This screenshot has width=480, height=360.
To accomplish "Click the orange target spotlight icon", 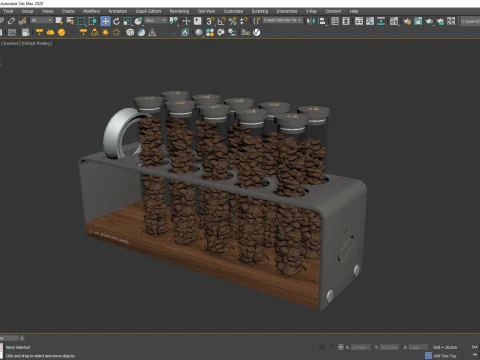I will tap(39, 32).
